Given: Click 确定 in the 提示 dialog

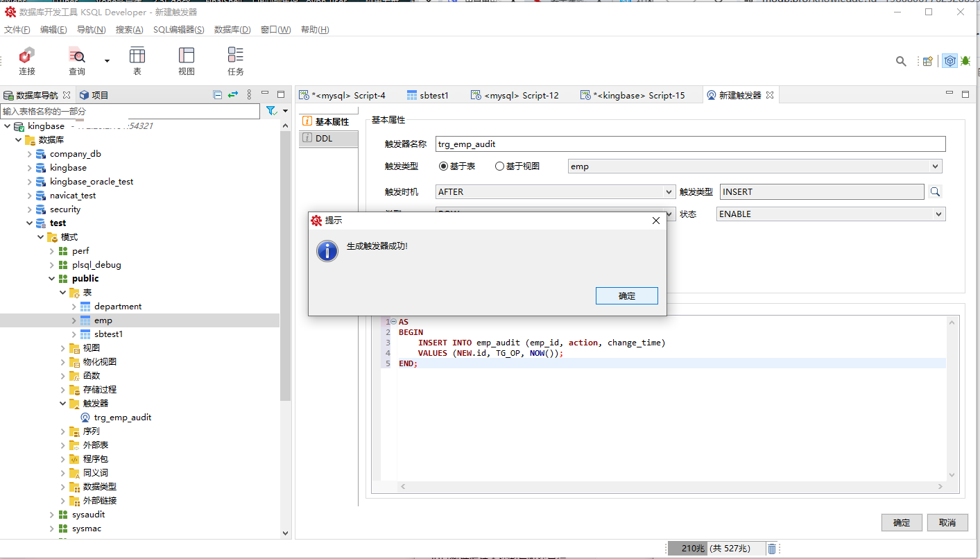Looking at the screenshot, I should tap(626, 295).
